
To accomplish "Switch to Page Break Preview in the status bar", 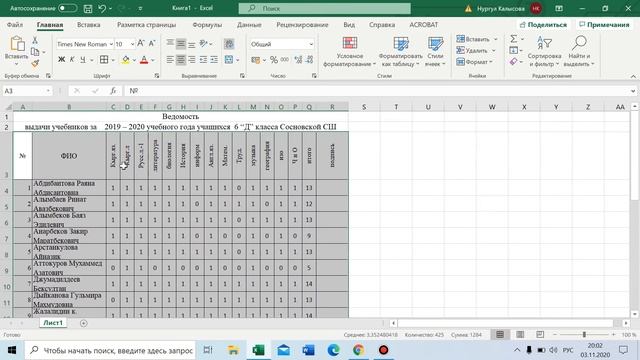I will (x=540, y=335).
